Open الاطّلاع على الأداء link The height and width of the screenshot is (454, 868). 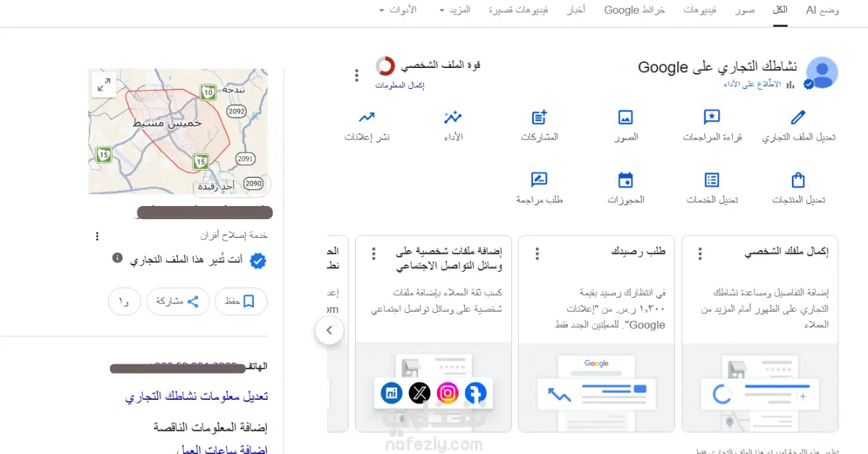coord(753,85)
